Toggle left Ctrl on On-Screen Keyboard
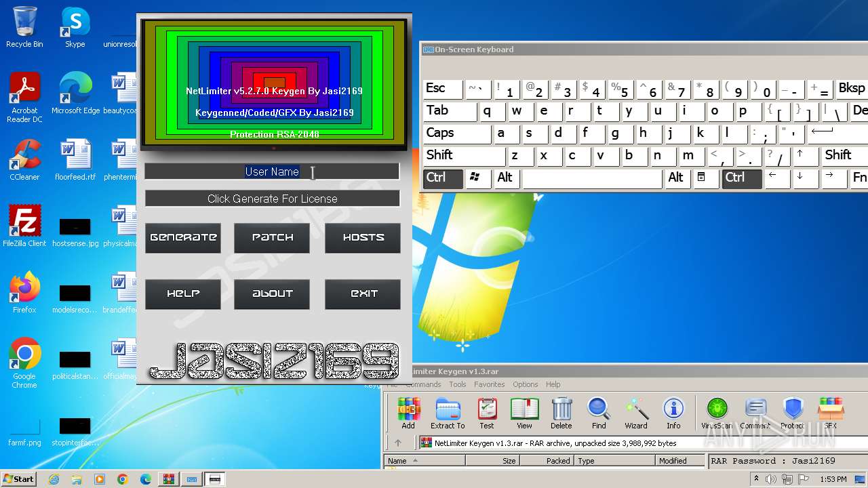Image resolution: width=868 pixels, height=488 pixels. [x=443, y=178]
